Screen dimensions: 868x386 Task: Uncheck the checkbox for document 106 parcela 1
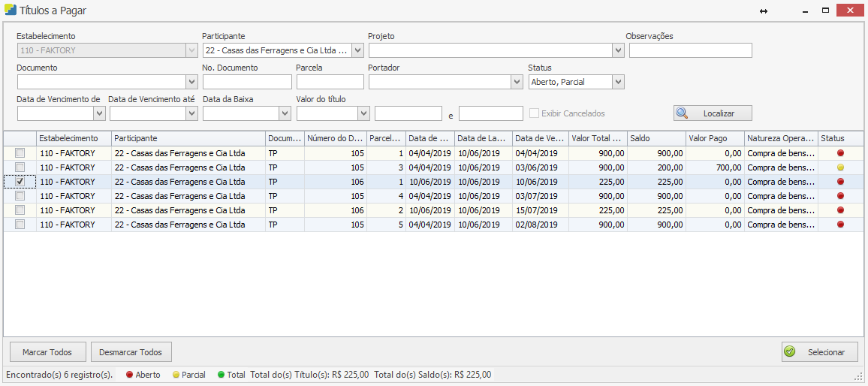(20, 182)
